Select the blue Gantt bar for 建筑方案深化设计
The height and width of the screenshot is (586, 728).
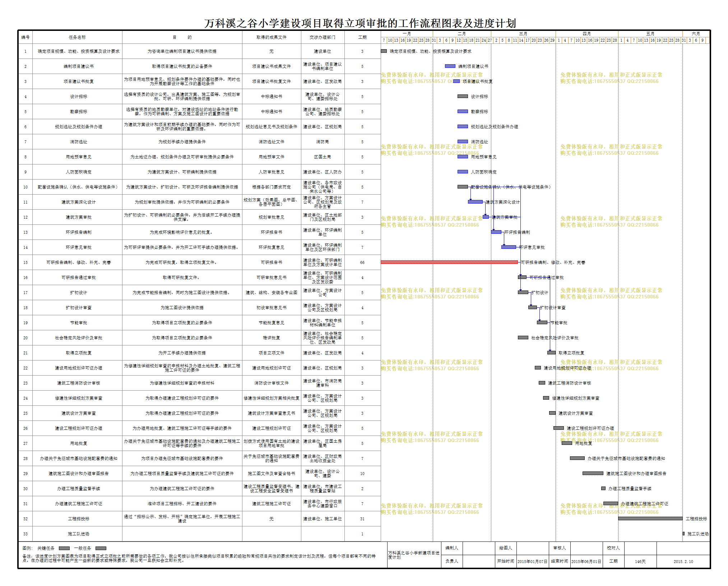(475, 202)
